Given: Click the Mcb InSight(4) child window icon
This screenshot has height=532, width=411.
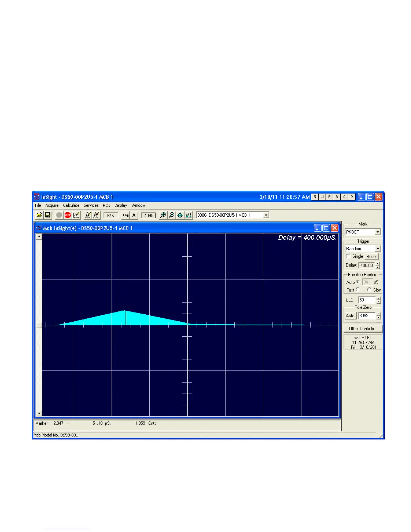Looking at the screenshot, I should point(39,228).
